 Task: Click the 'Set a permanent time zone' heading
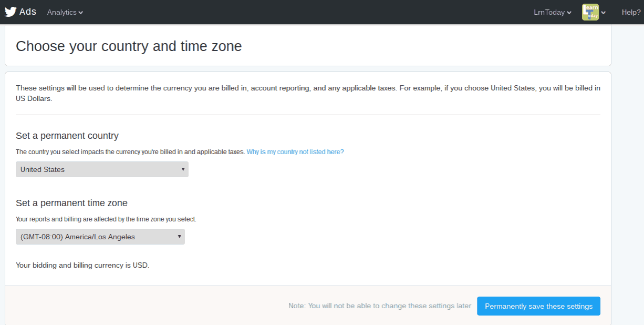pyautogui.click(x=71, y=203)
